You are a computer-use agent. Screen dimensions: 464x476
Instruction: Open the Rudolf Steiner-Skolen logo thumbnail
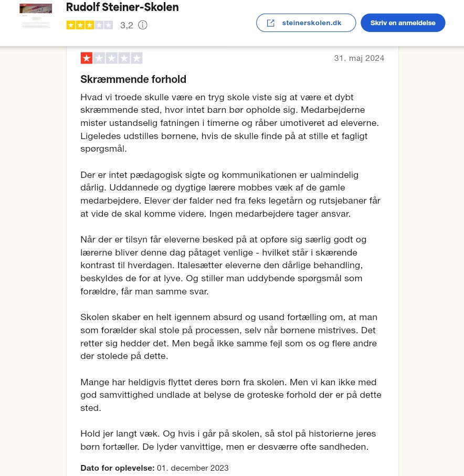tap(36, 16)
